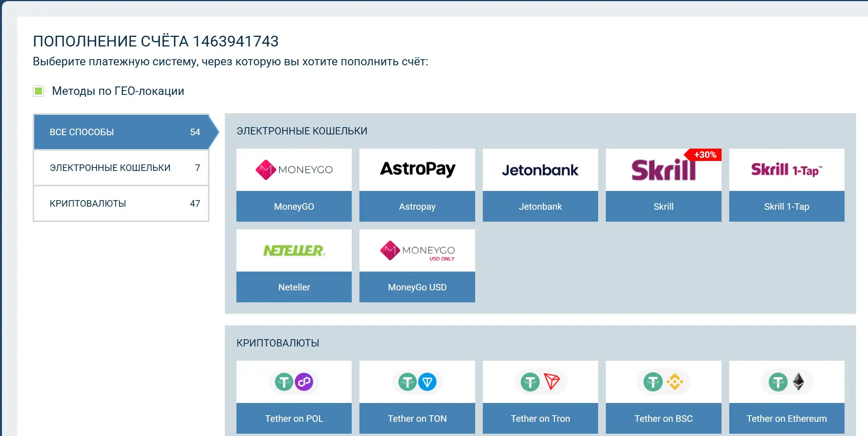Screen dimensions: 868x436
Task: Click the Tether on Tron icon
Action: click(540, 381)
